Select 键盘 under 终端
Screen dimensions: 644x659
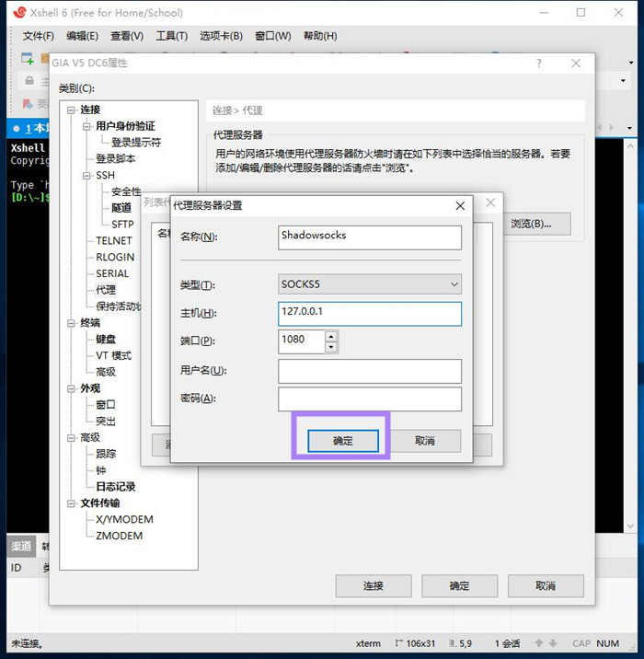pos(106,340)
